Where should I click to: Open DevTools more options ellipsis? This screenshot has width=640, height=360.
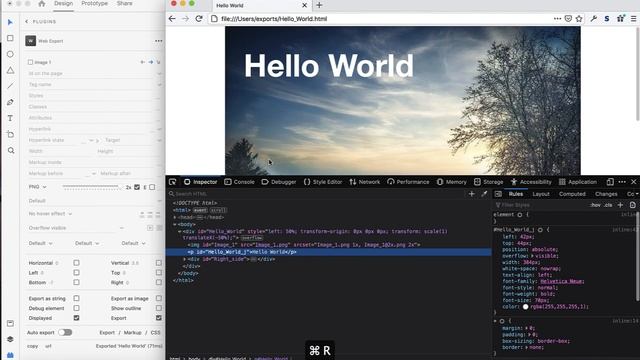(x=622, y=182)
